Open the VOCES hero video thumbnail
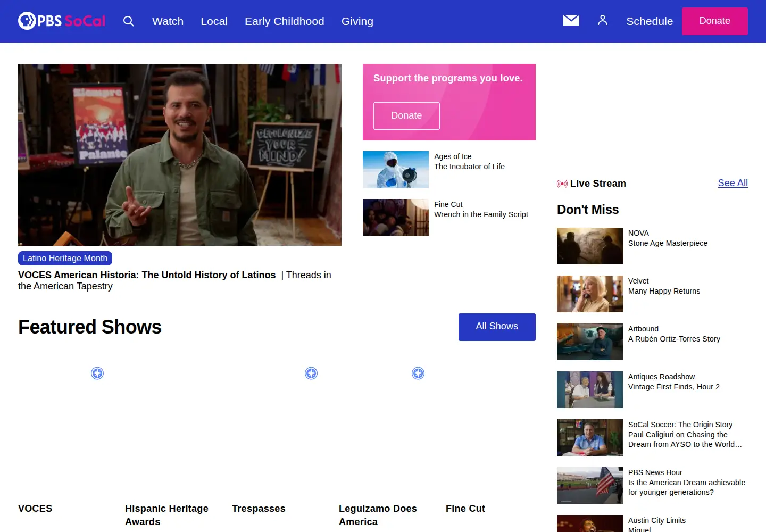The height and width of the screenshot is (532, 766). [180, 155]
